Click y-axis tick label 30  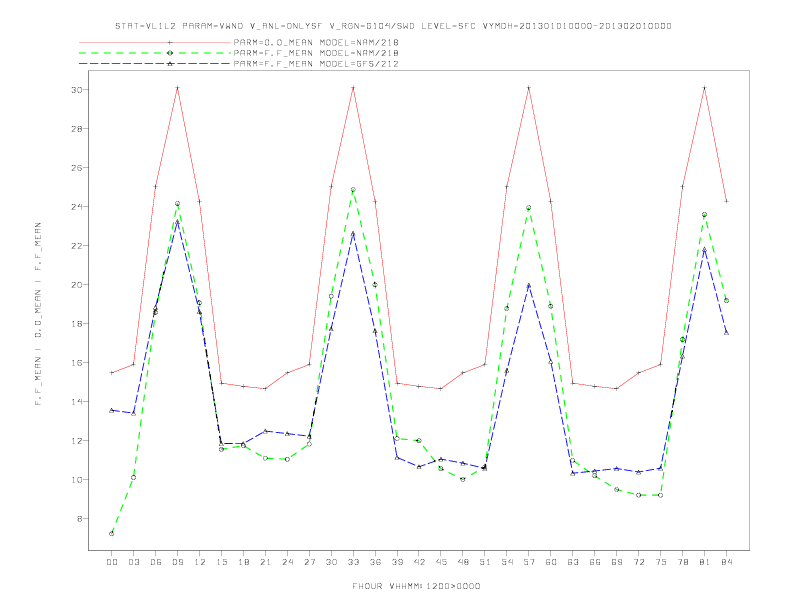point(77,89)
